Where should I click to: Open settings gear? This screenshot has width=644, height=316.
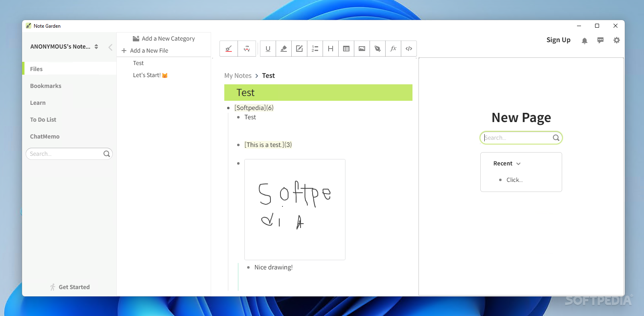click(617, 40)
